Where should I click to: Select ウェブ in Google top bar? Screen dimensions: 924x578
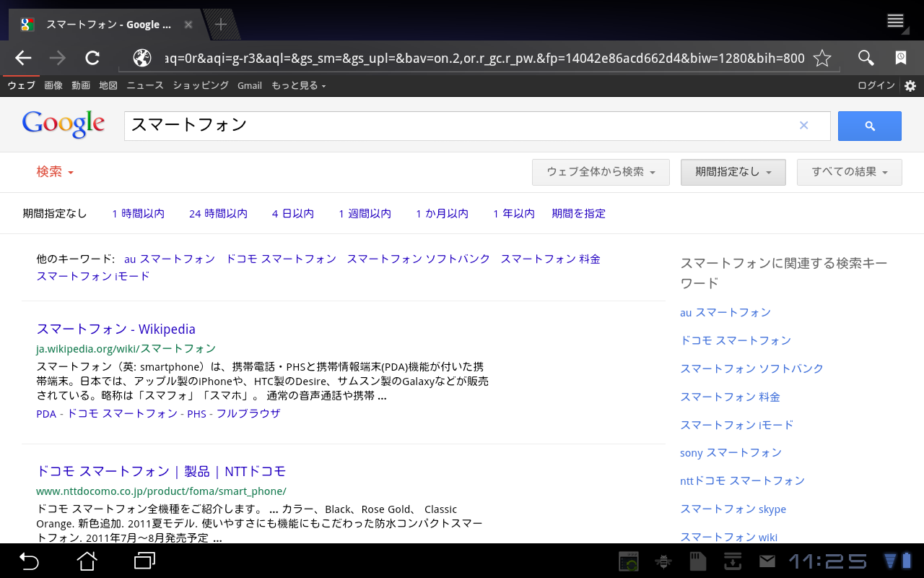point(21,85)
